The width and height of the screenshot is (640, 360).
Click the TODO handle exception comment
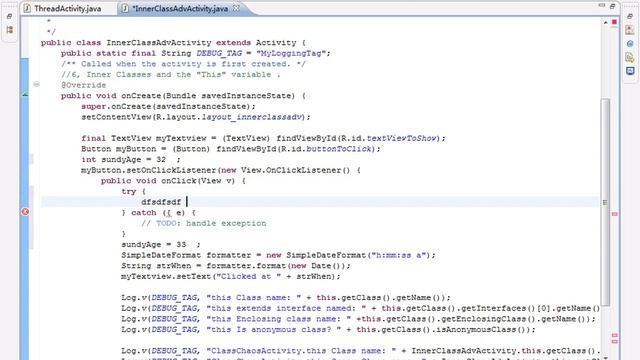click(x=204, y=223)
